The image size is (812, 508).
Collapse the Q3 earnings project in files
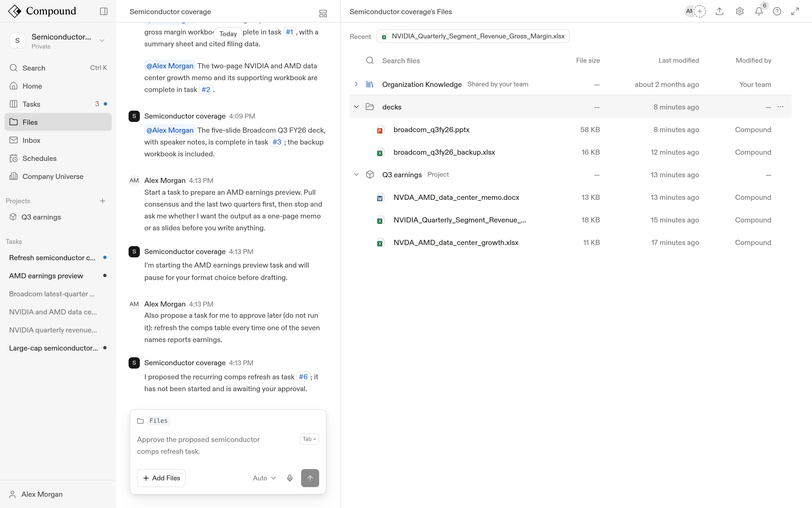[356, 175]
